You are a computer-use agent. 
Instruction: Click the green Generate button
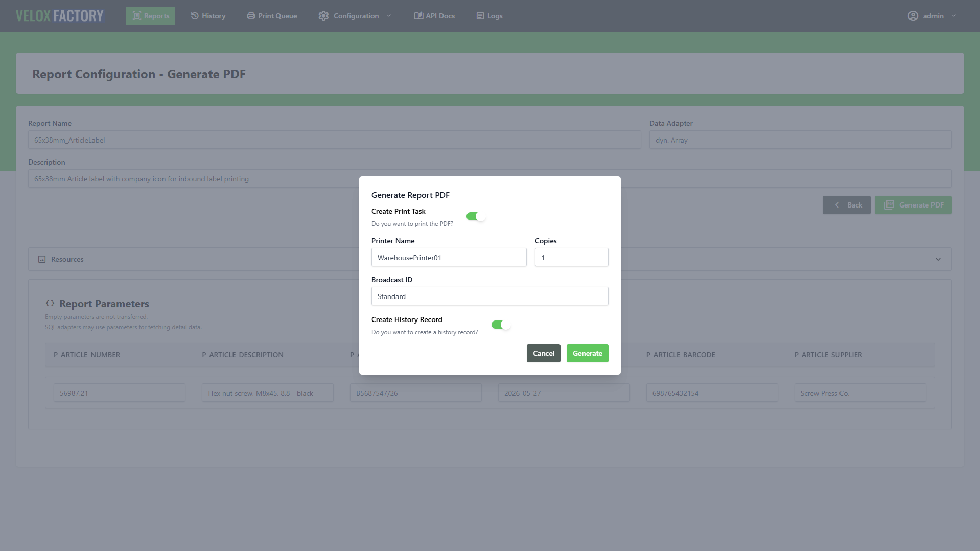(588, 353)
